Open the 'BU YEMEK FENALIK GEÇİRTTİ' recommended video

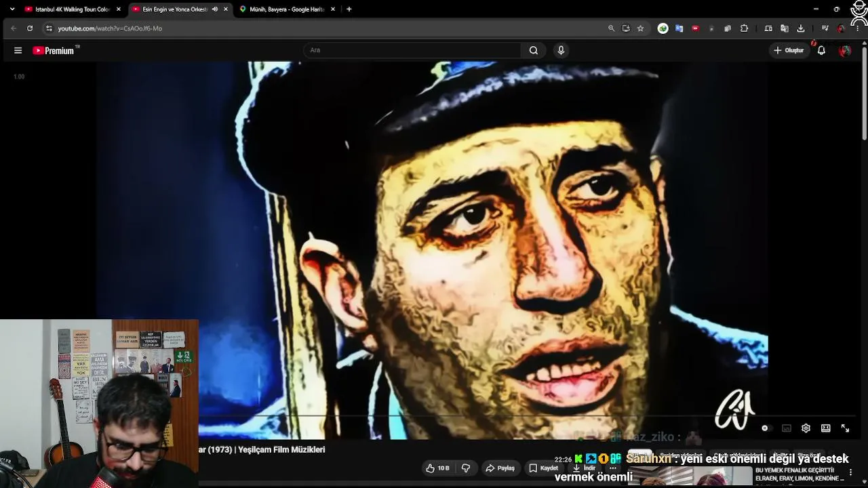[800, 474]
